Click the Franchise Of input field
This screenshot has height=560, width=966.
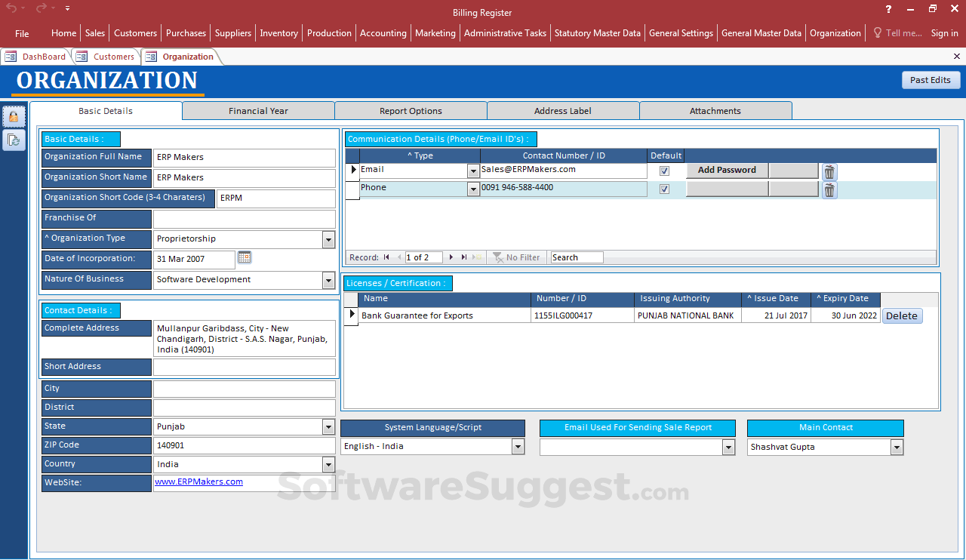coord(245,219)
